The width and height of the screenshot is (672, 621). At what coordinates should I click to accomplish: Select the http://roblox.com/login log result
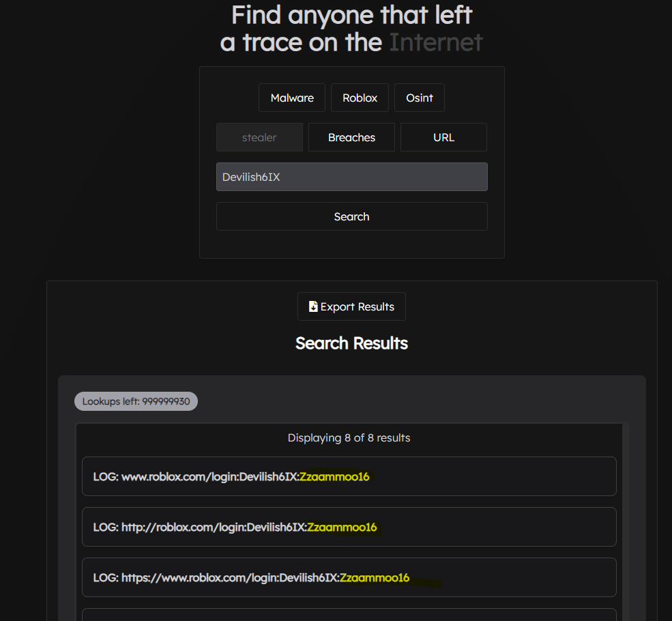(x=349, y=527)
